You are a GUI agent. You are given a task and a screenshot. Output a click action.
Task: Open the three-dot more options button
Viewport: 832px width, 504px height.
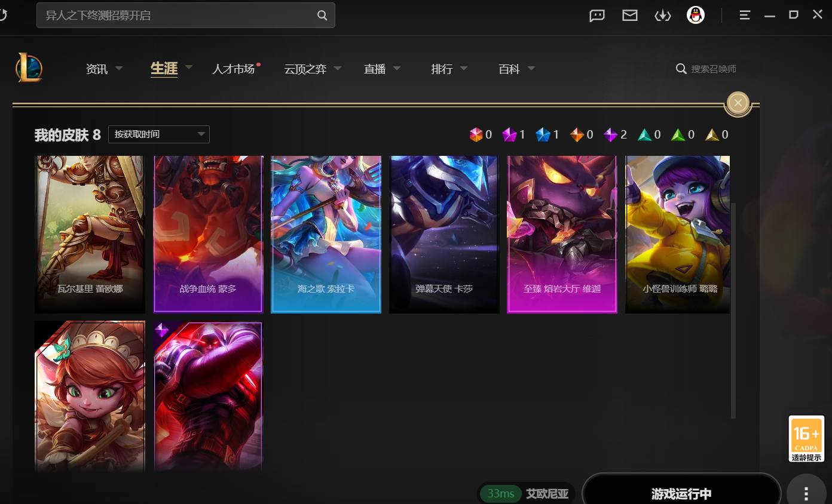click(806, 494)
